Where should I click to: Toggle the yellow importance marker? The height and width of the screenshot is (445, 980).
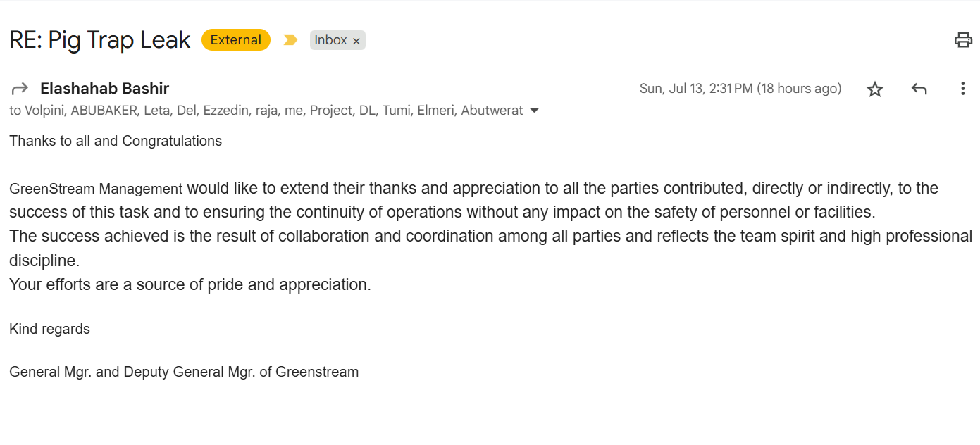click(290, 40)
